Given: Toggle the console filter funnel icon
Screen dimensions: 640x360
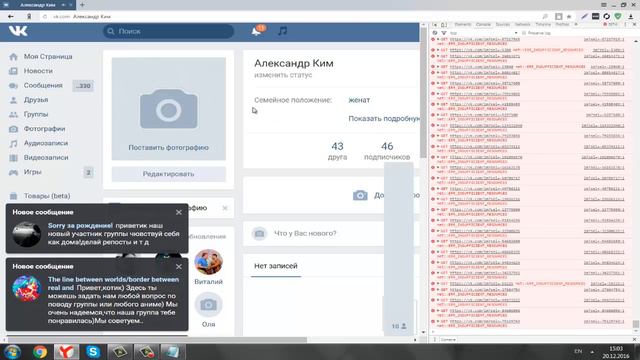Looking at the screenshot, I should (x=444, y=33).
